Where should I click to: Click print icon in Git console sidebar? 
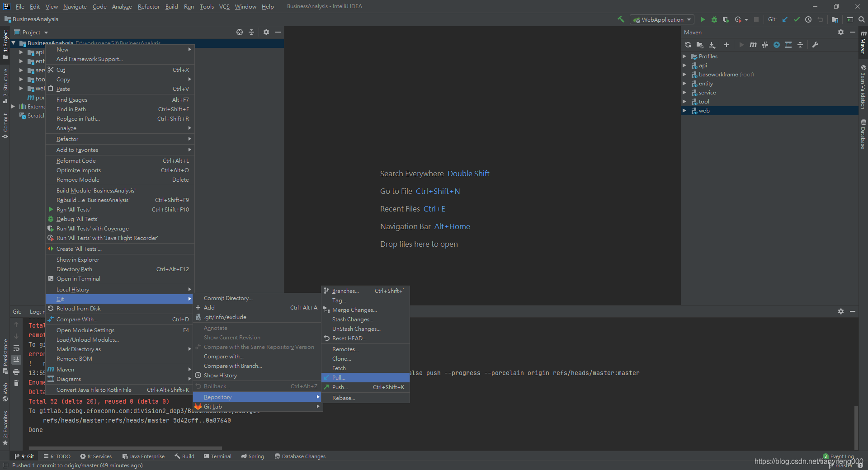tap(16, 371)
